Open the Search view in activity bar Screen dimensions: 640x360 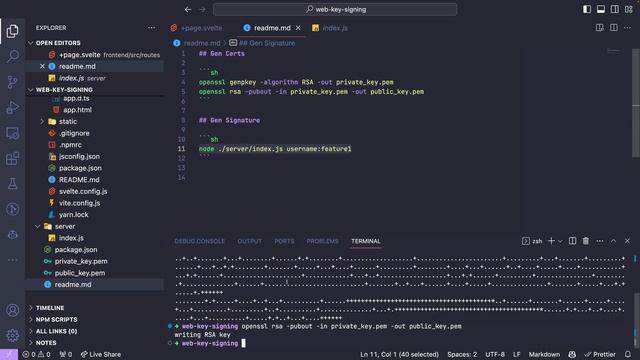(x=12, y=56)
